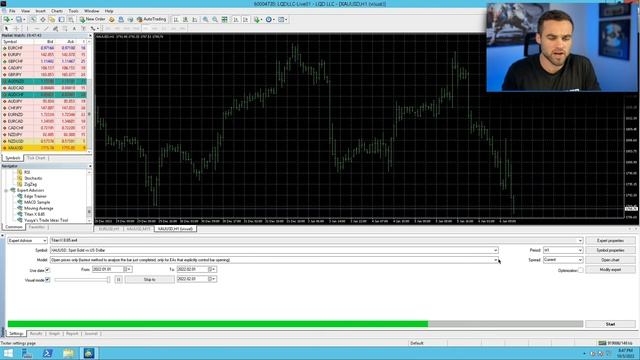Click the Modify expert button
The width and height of the screenshot is (640, 360).
[610, 270]
